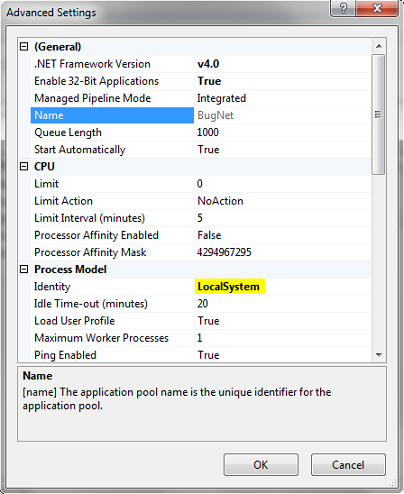Click True value for Start Automatically
The image size is (404, 494).
pos(208,150)
